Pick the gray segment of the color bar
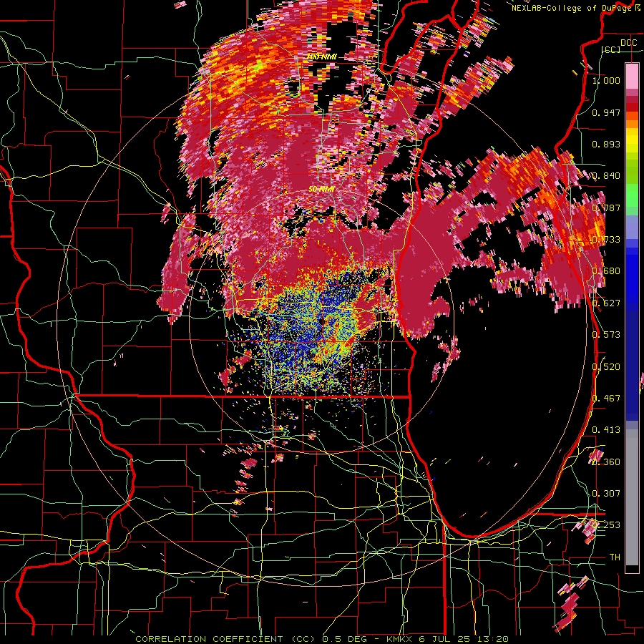The image size is (644, 644). [x=632, y=497]
